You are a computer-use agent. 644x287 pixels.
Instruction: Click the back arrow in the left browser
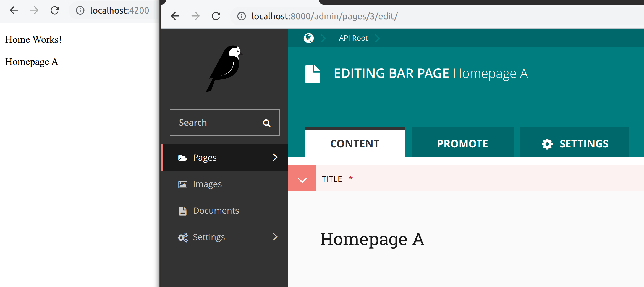pos(14,10)
